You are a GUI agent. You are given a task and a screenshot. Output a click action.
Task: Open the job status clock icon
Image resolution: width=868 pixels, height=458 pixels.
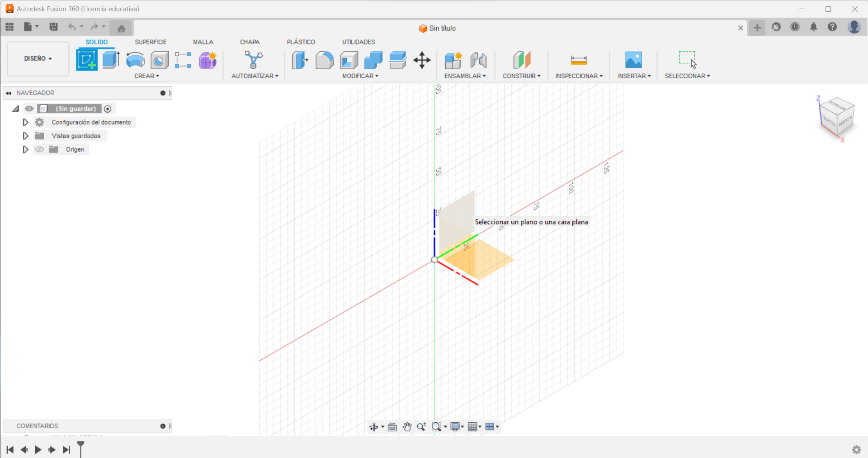point(795,27)
